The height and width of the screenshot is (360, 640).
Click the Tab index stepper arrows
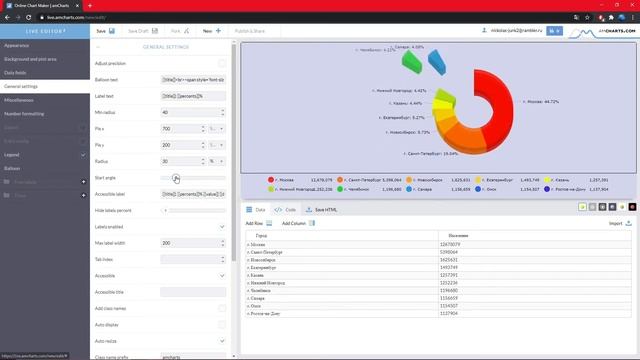222,259
